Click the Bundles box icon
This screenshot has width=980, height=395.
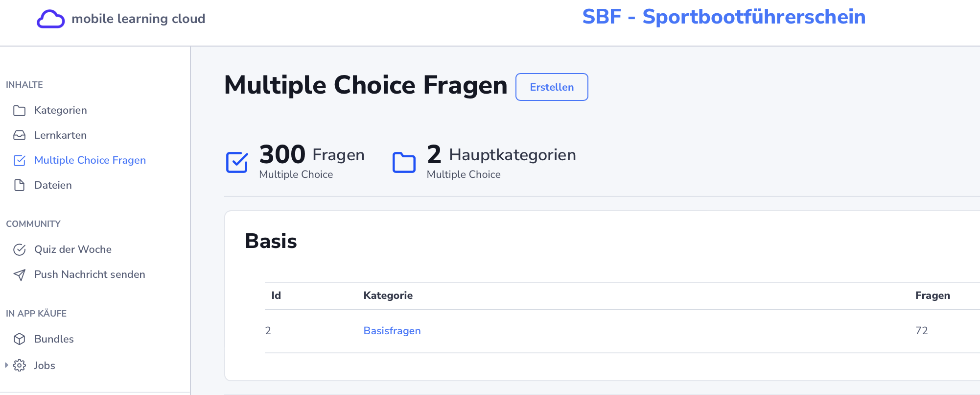(20, 339)
